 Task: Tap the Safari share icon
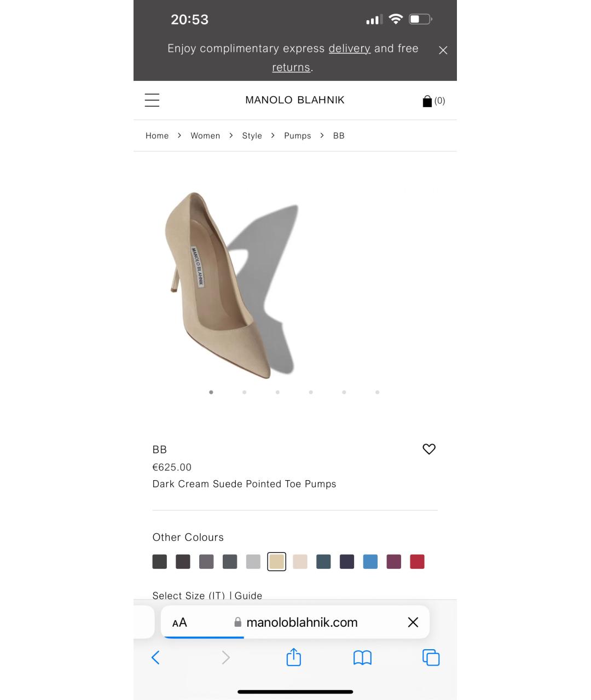click(294, 657)
